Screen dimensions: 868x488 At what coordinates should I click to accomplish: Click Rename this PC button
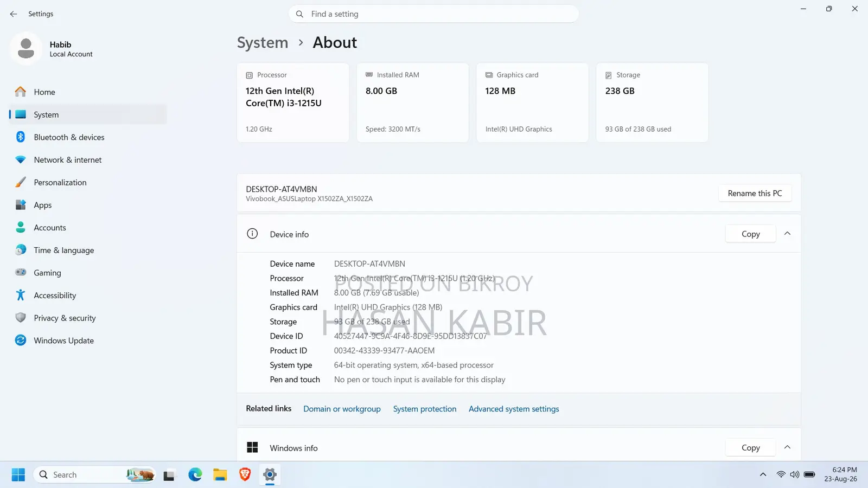(x=755, y=194)
